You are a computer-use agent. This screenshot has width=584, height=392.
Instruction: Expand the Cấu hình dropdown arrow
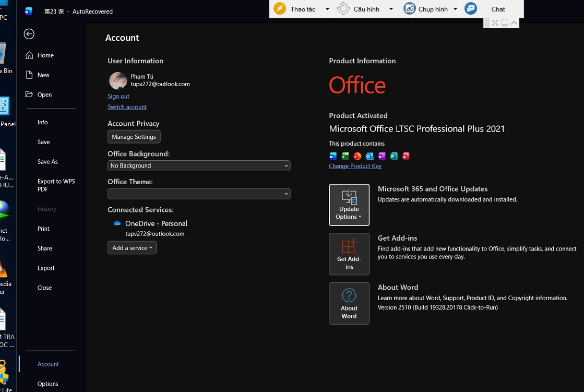(x=391, y=9)
